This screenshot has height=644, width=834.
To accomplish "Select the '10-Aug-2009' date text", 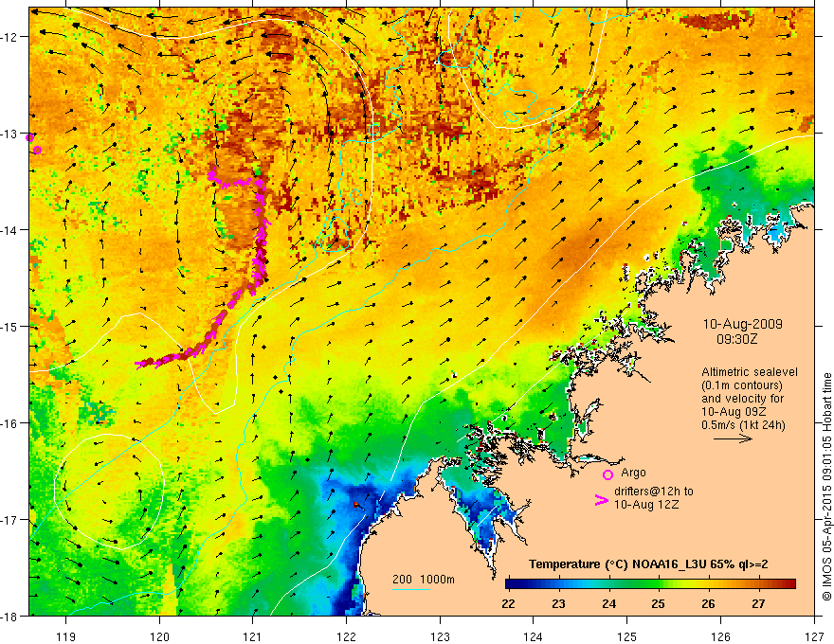I will click(x=742, y=324).
